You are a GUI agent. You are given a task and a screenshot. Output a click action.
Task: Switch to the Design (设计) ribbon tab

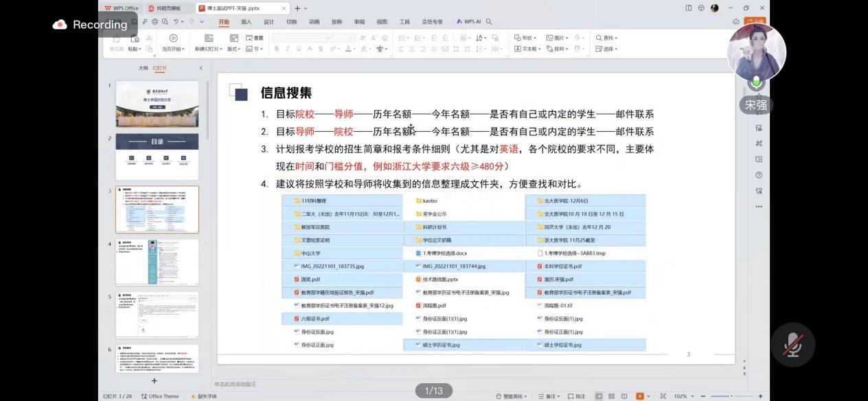click(x=269, y=22)
